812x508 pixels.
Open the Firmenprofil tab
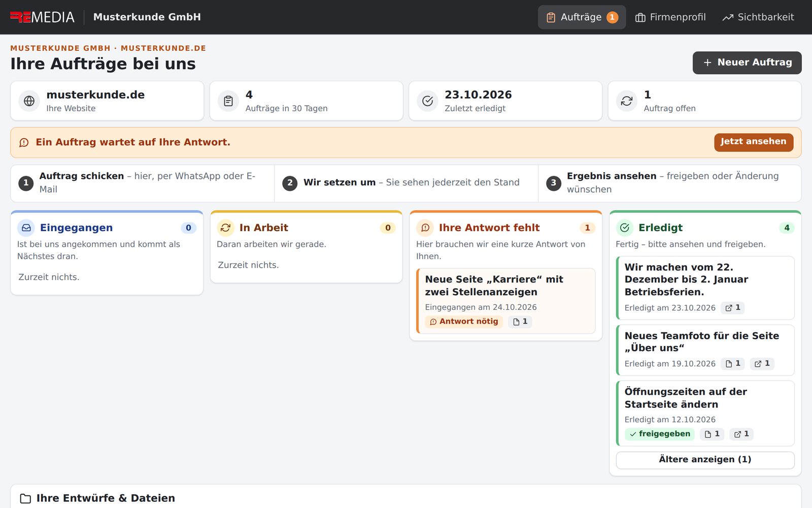670,17
